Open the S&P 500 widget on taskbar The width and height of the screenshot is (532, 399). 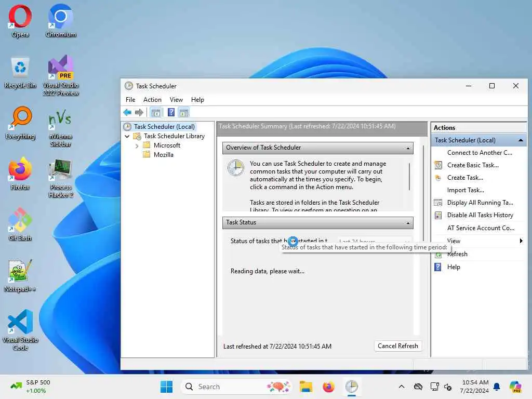(x=31, y=387)
